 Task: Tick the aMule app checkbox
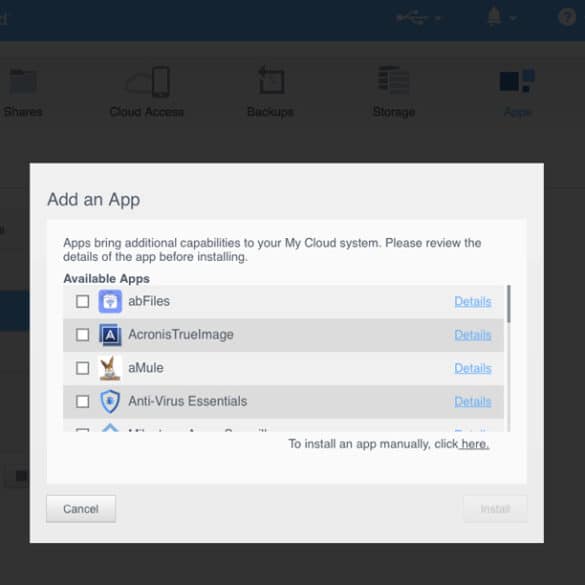click(x=82, y=368)
